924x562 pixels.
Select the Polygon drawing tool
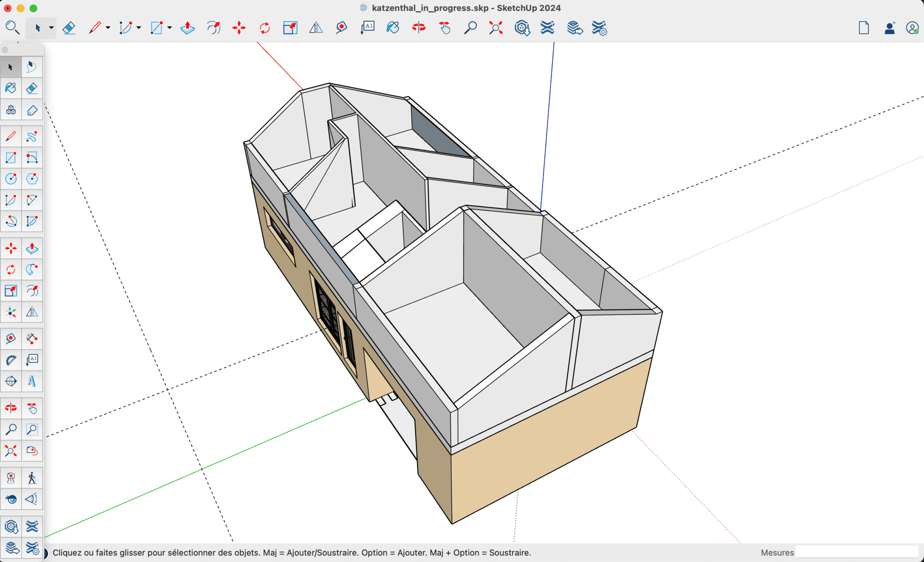click(32, 179)
